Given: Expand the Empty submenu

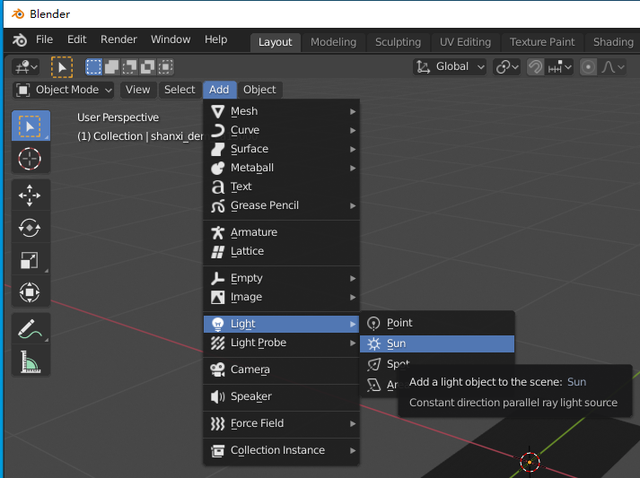Looking at the screenshot, I should pos(282,278).
